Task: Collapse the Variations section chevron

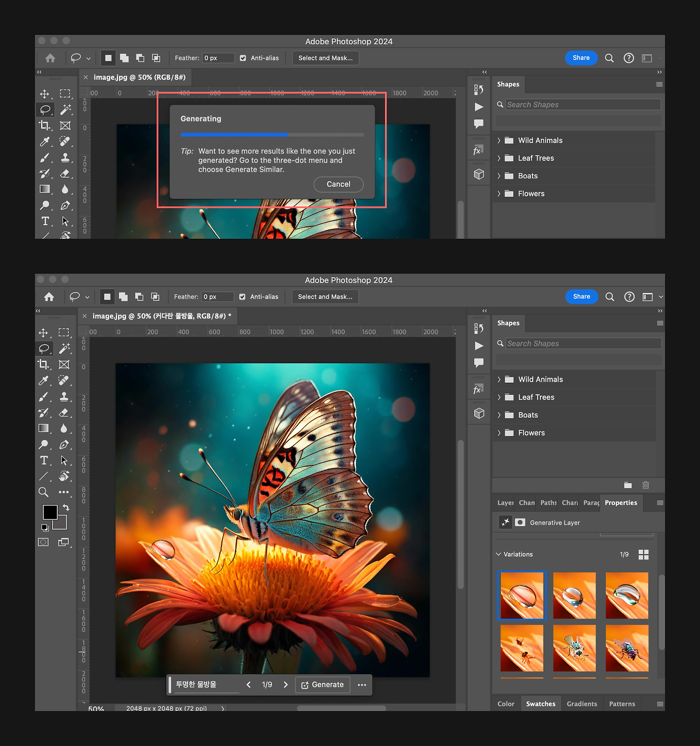Action: [x=498, y=555]
